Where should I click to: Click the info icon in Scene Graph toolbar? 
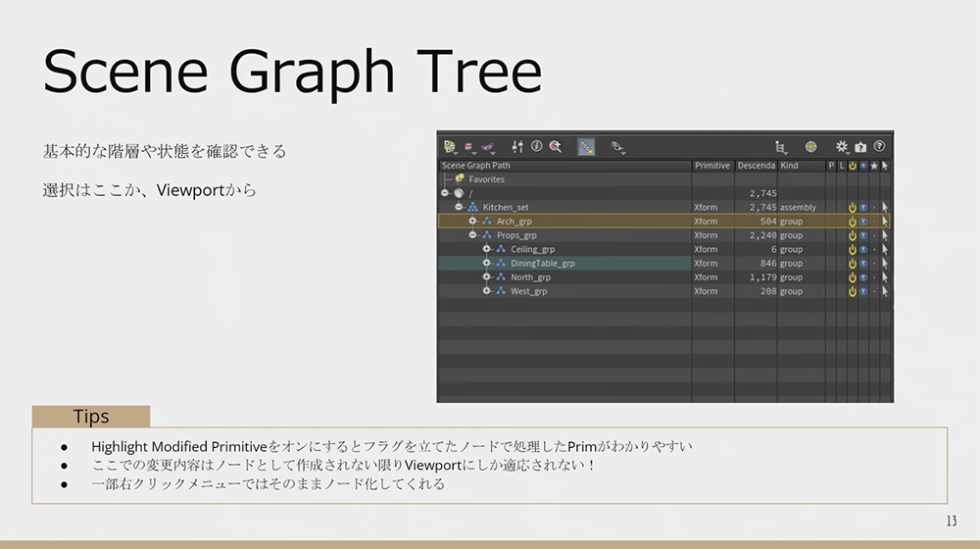click(x=536, y=147)
